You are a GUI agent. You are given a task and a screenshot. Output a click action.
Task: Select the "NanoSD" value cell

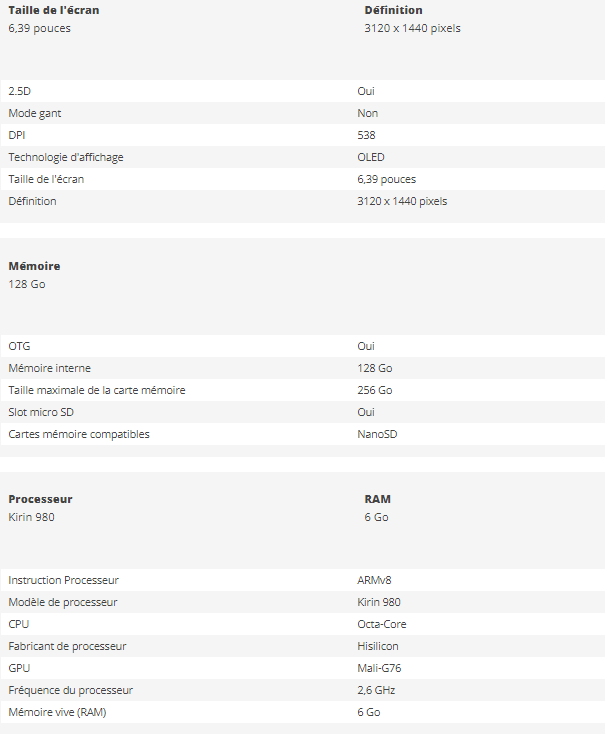click(x=377, y=434)
